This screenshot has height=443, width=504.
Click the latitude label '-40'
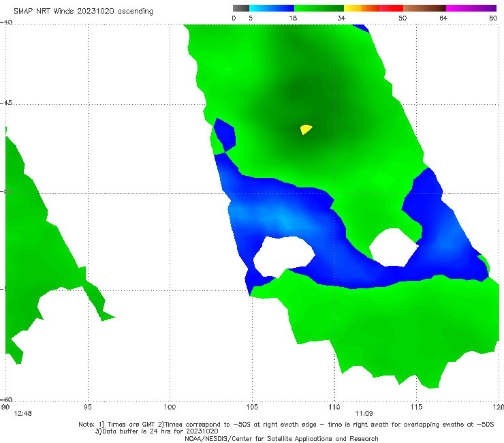pos(6,22)
